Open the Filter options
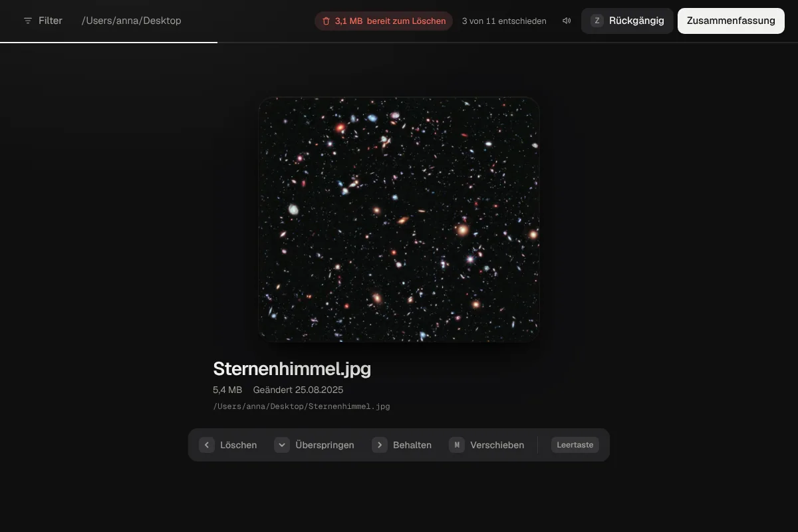The height and width of the screenshot is (532, 798). (x=43, y=21)
